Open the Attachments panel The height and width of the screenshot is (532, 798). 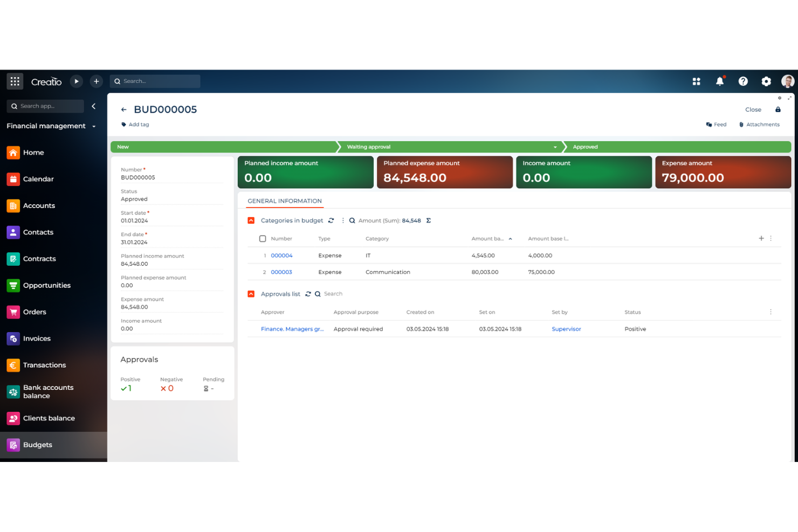(x=759, y=125)
